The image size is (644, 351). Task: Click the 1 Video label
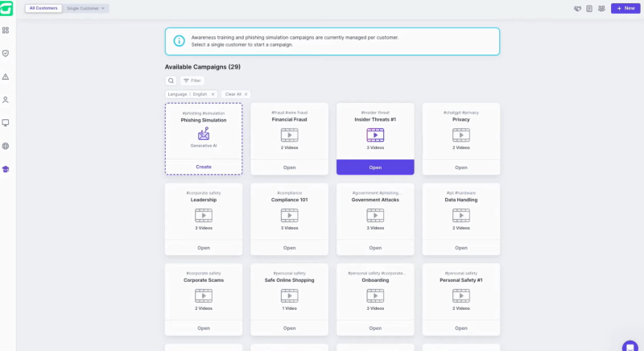[290, 308]
